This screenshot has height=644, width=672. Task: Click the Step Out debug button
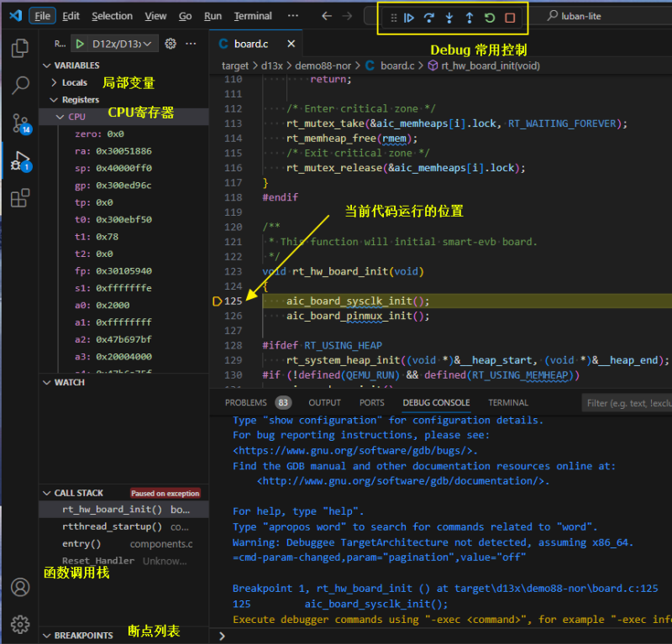470,18
